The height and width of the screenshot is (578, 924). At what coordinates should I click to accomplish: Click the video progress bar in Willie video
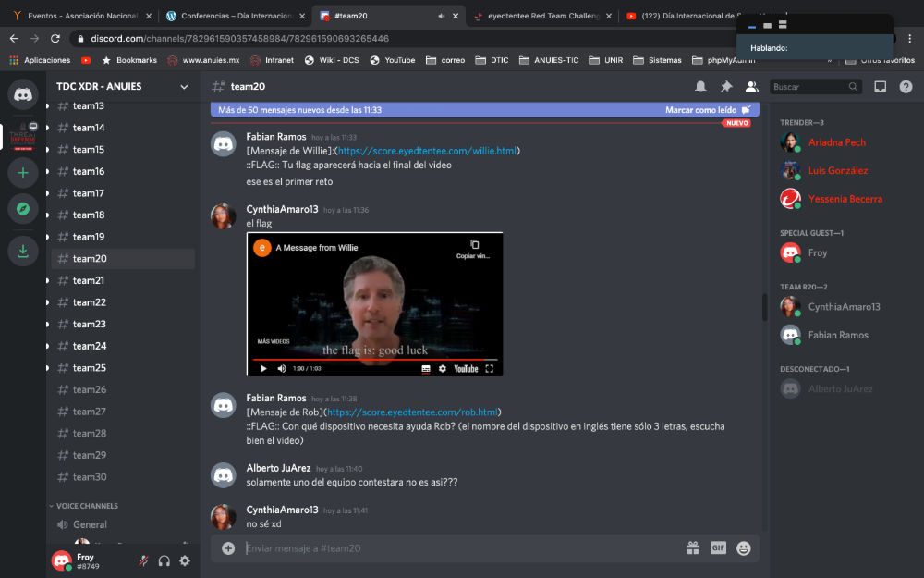click(374, 359)
